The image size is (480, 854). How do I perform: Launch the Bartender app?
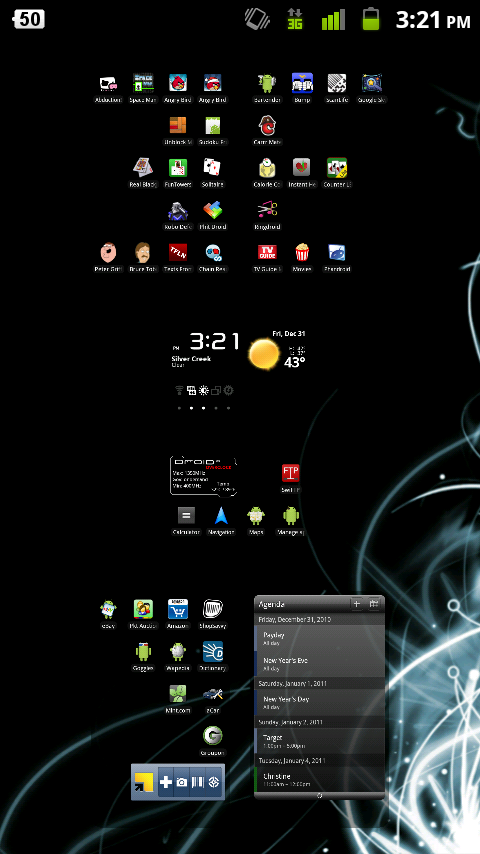click(267, 83)
